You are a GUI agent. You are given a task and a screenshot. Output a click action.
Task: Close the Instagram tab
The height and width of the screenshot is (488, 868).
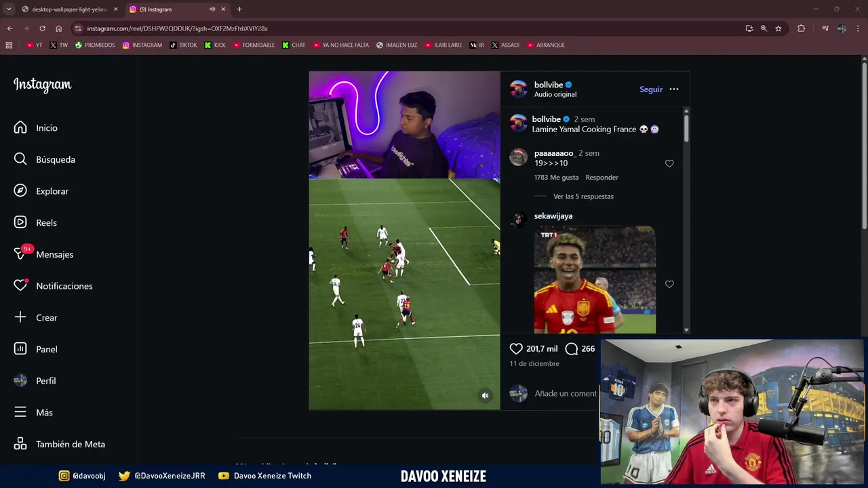(x=223, y=9)
